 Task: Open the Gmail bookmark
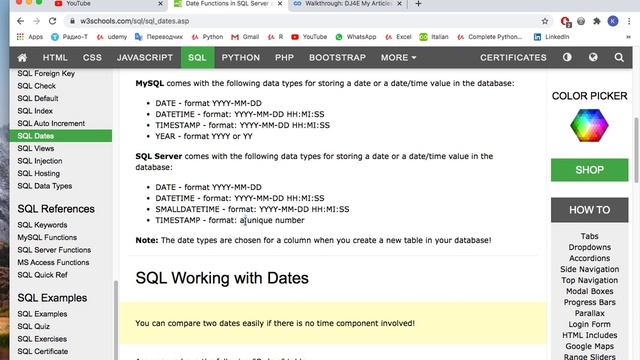[x=245, y=37]
